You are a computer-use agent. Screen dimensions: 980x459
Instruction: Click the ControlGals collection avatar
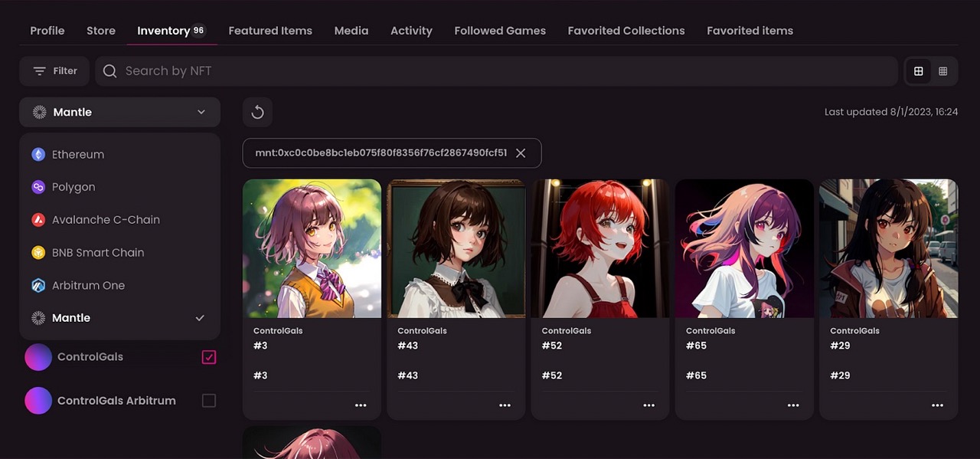pos(38,357)
